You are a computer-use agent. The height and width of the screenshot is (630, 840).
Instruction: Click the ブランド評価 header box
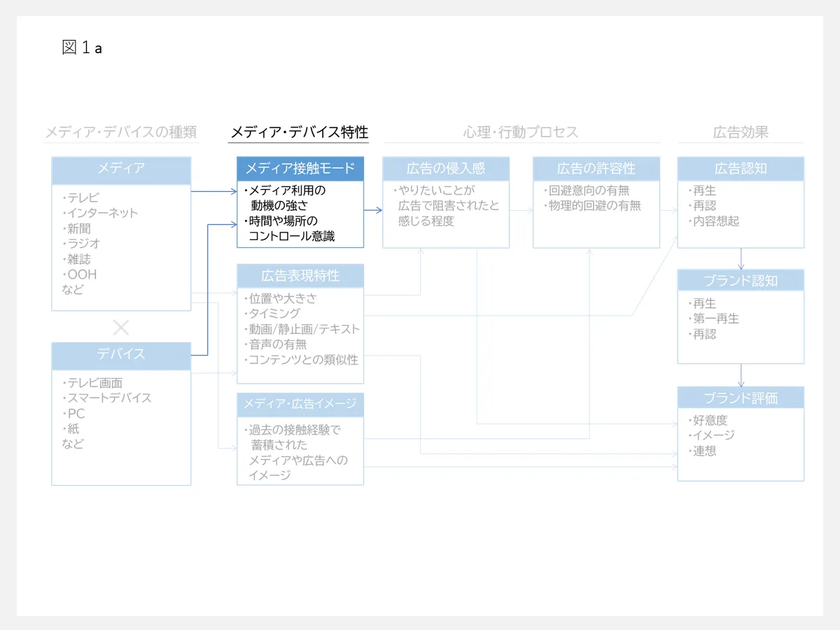pos(741,398)
